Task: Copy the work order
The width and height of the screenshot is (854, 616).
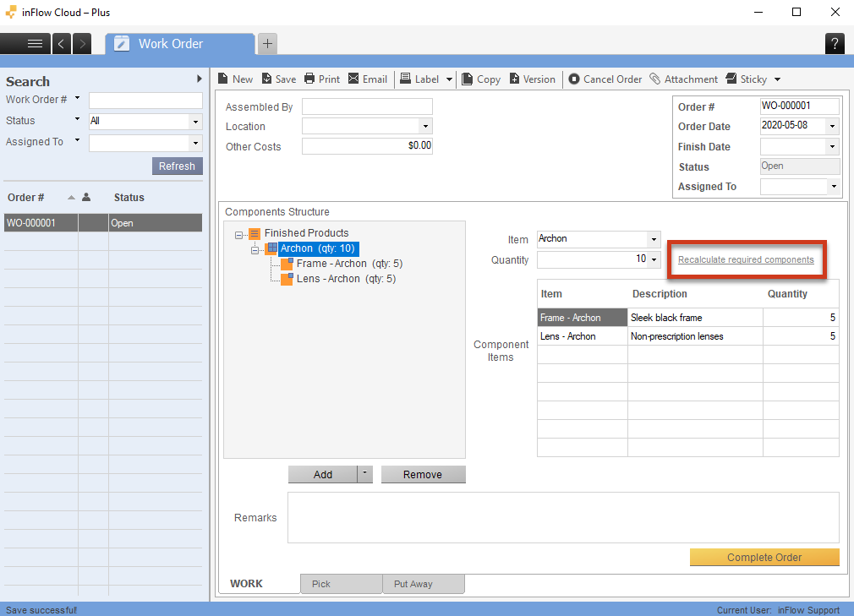Action: point(481,79)
